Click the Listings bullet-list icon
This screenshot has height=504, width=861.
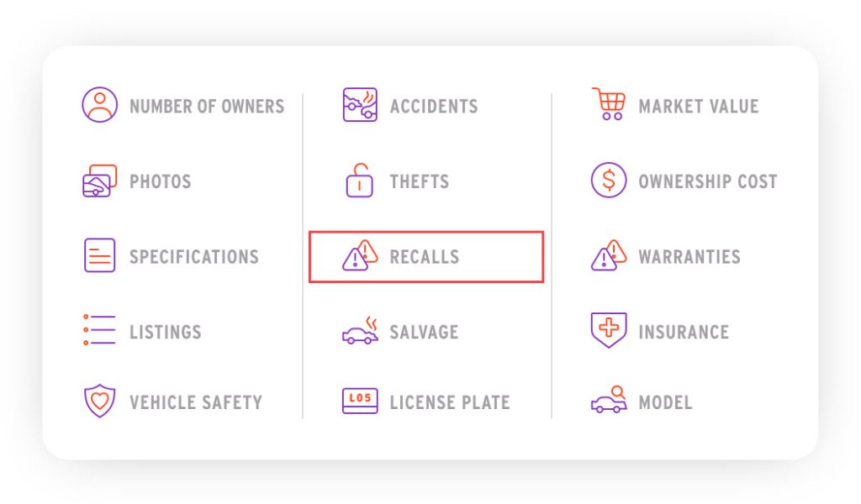pos(99,329)
